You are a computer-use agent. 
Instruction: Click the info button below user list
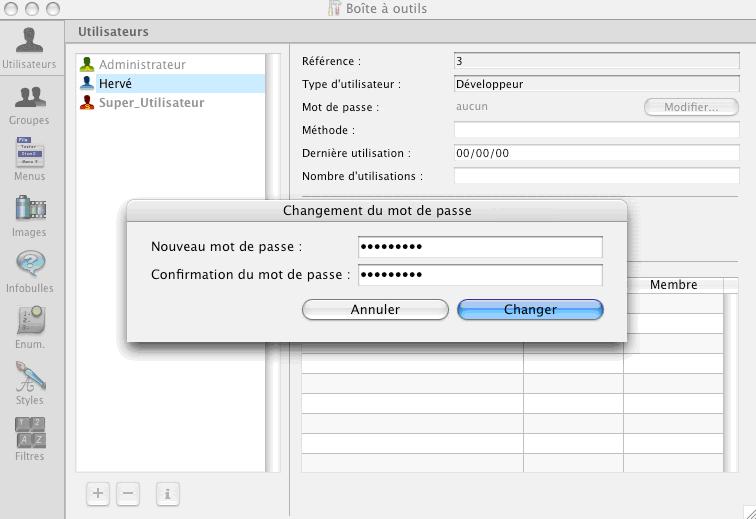click(167, 493)
